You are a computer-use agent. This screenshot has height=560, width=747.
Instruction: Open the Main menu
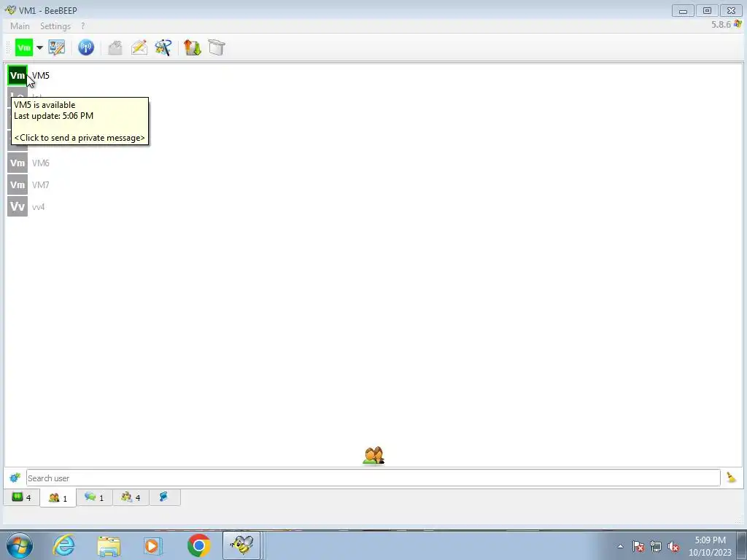click(20, 26)
